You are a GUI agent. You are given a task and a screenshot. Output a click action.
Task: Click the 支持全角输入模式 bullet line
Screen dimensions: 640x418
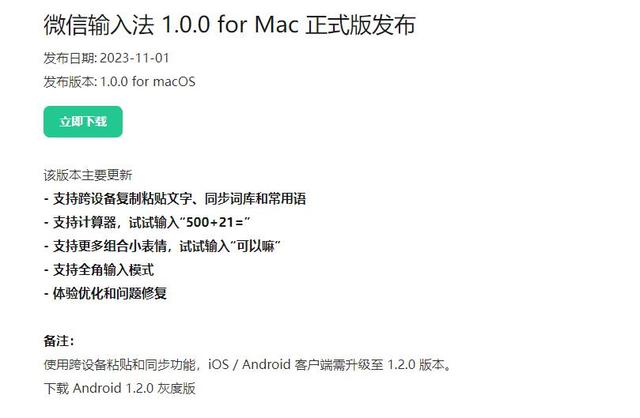coord(99,270)
